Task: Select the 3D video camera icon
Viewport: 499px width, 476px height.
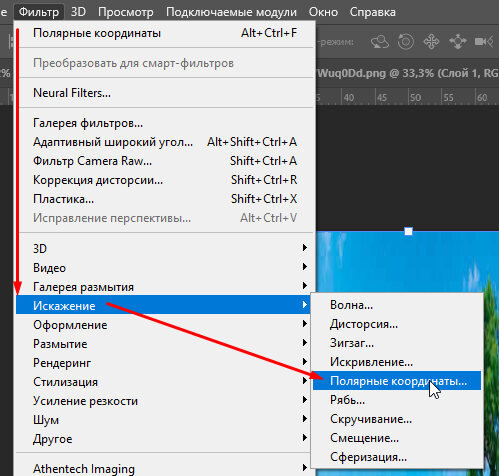Action: [484, 42]
